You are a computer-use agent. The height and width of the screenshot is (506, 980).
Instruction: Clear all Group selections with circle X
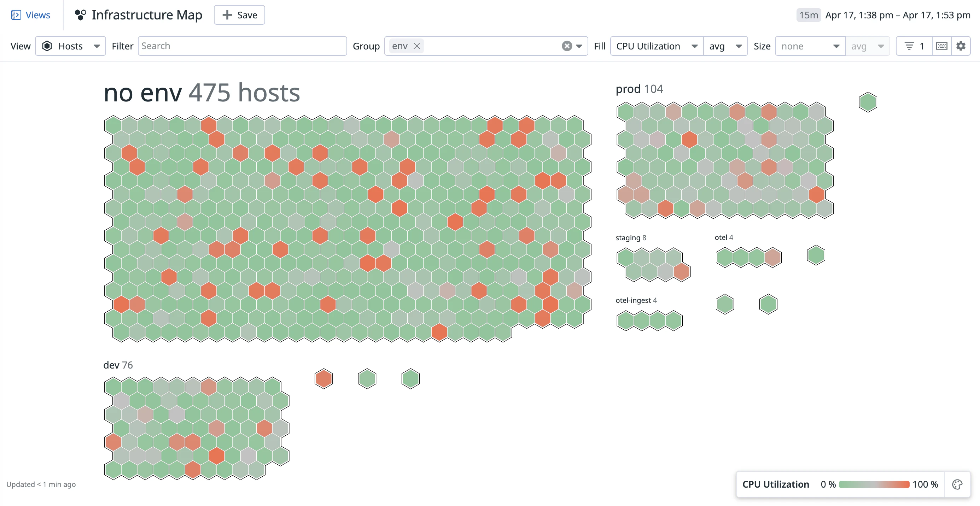(567, 46)
